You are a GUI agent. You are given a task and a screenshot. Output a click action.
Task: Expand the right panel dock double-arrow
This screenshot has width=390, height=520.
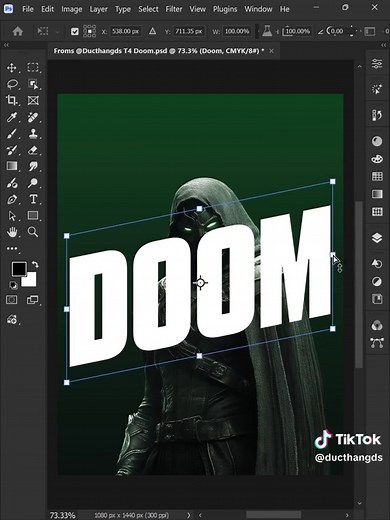[385, 45]
